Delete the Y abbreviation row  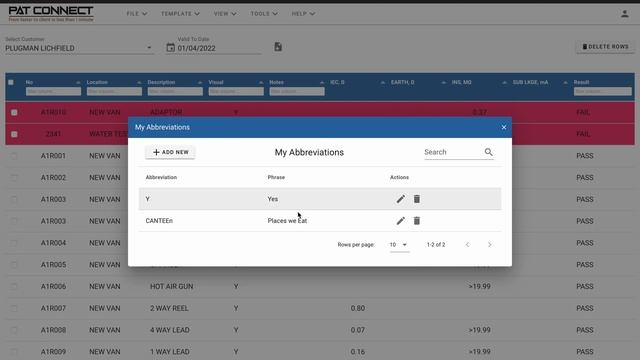(416, 199)
